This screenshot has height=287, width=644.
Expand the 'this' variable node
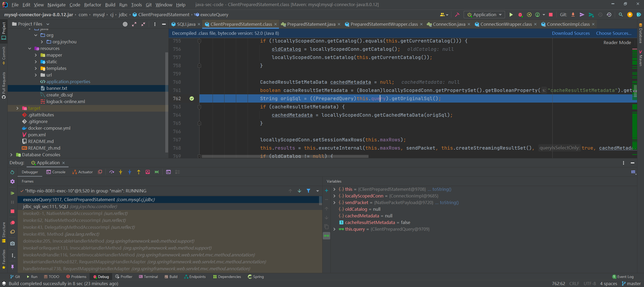[x=334, y=189]
